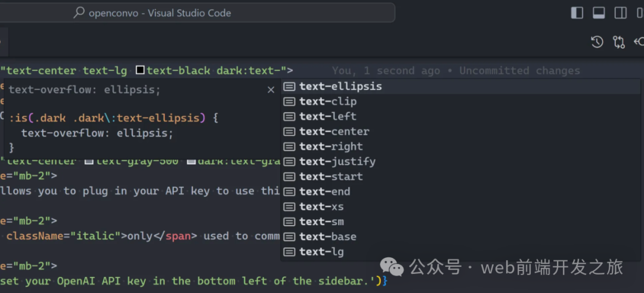Click the icon beside text-ellipsis suggestion
Screen dimensions: 644x293
coord(289,86)
